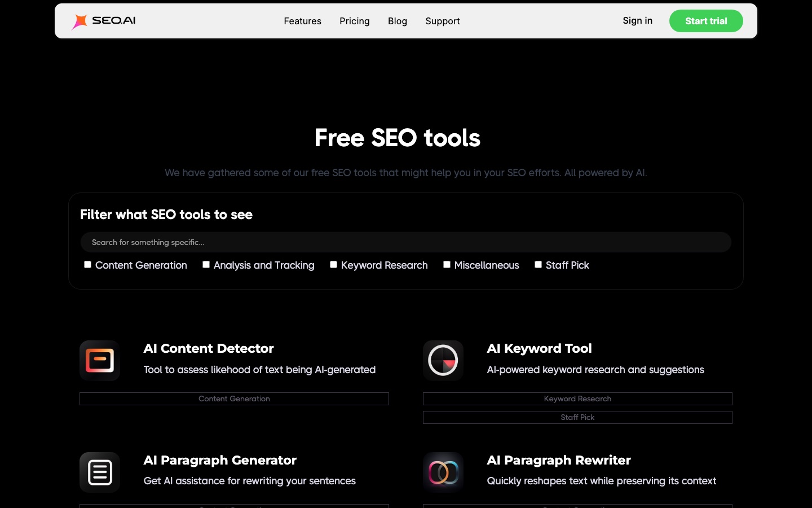
Task: Click the Staff Pick tag under AI Keyword Tool
Action: [577, 417]
